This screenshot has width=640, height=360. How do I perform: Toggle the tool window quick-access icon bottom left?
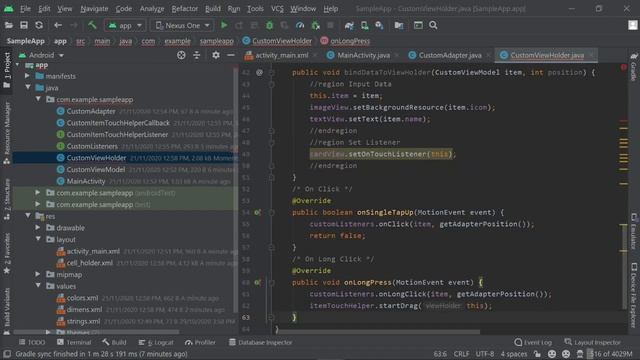click(7, 354)
